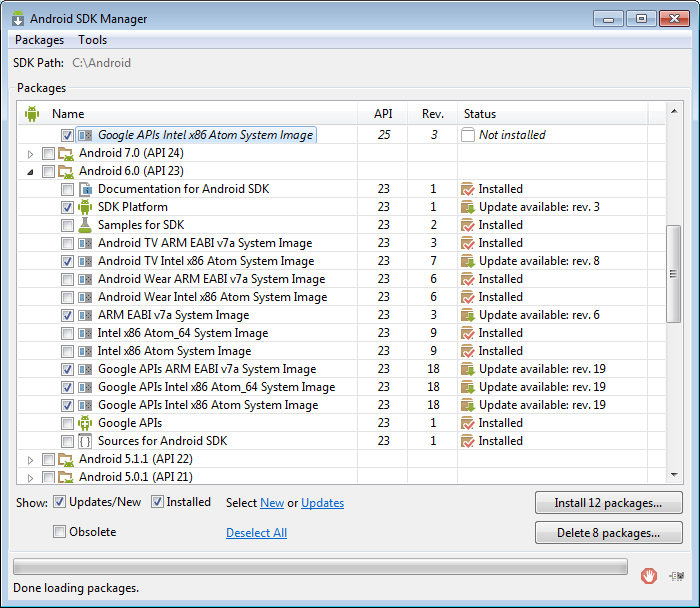Viewport: 700px width, 608px height.
Task: Click the Android robot icon in table header
Action: click(32, 114)
